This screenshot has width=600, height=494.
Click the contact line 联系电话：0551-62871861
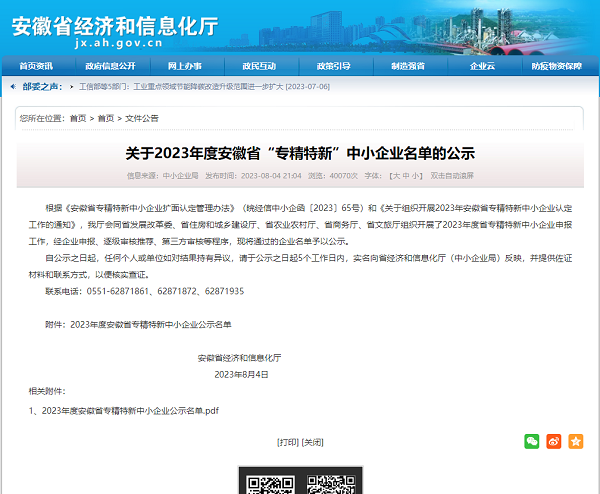145,291
